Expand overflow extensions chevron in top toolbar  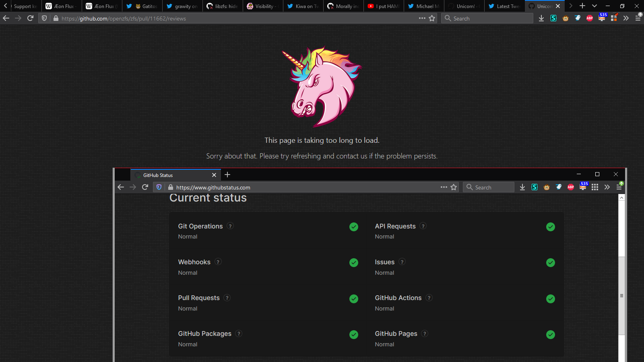pyautogui.click(x=626, y=18)
